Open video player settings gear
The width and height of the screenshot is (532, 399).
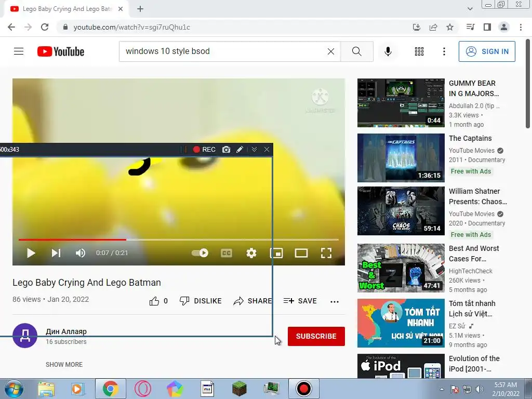tap(251, 253)
